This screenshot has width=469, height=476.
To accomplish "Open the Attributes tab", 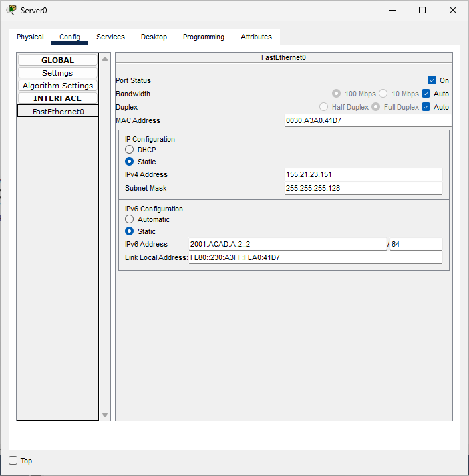I will [x=256, y=37].
